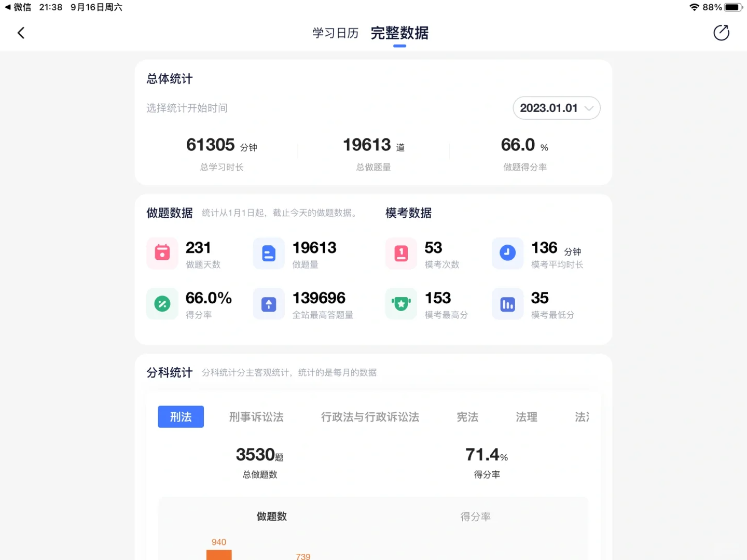Tap the 53 模考次数 value

pyautogui.click(x=433, y=248)
